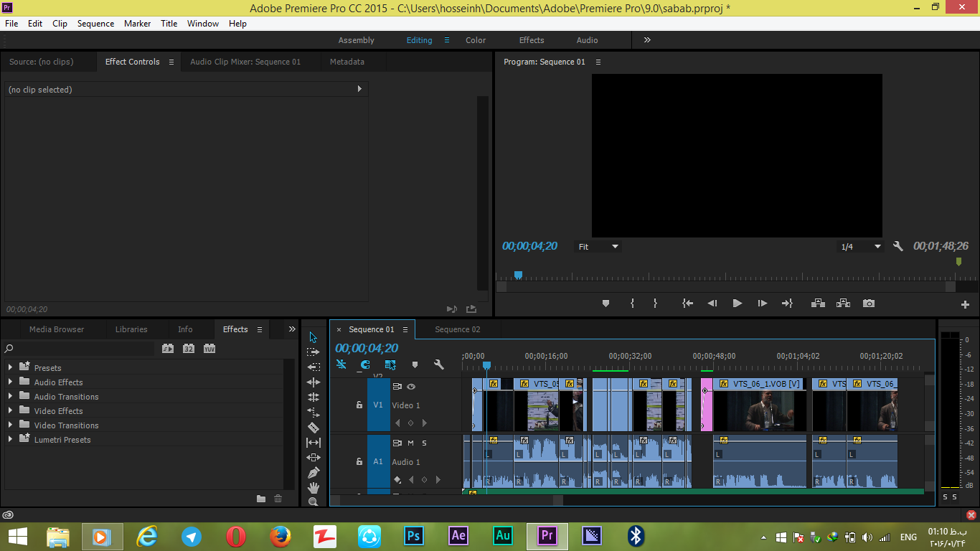This screenshot has height=551, width=980.
Task: Toggle A1 track targeting
Action: [x=378, y=461]
